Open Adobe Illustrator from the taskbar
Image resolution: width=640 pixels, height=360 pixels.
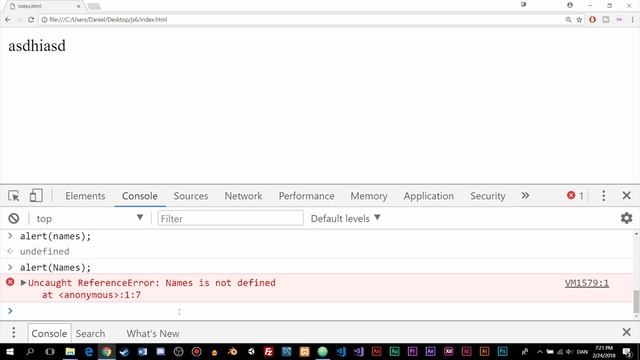[x=484, y=351]
